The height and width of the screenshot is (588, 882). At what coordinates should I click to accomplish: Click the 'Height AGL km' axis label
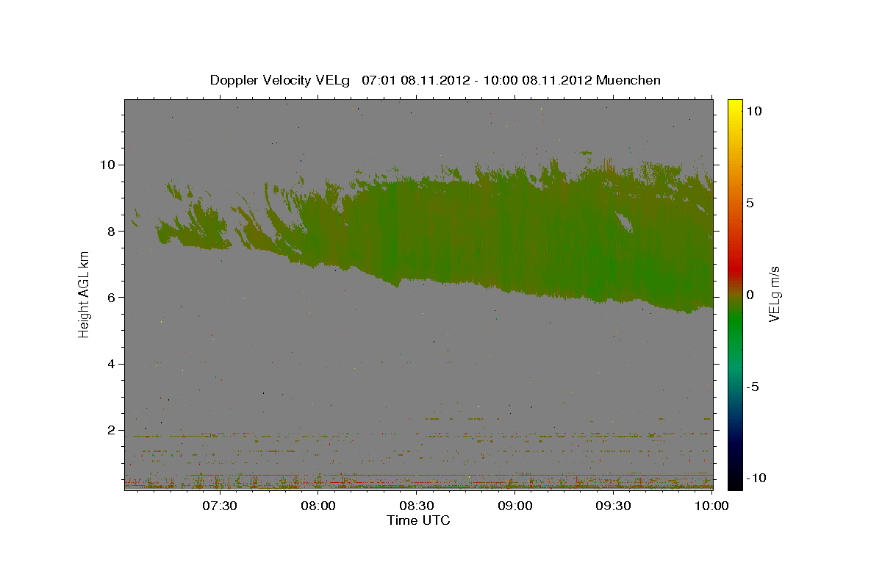pos(84,293)
